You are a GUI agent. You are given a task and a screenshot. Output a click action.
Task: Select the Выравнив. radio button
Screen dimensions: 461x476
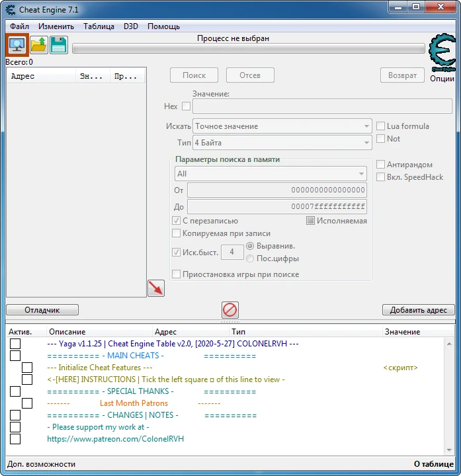click(250, 246)
